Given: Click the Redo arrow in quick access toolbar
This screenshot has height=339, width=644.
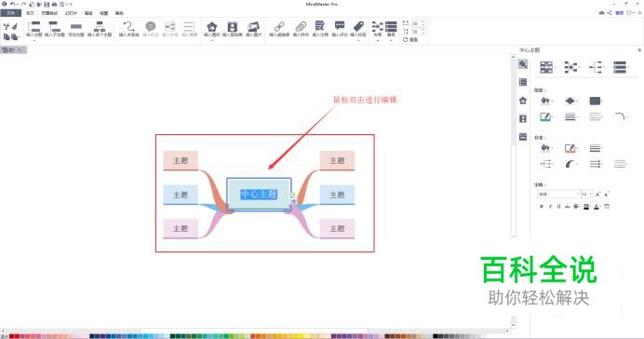Looking at the screenshot, I should click(x=24, y=4).
